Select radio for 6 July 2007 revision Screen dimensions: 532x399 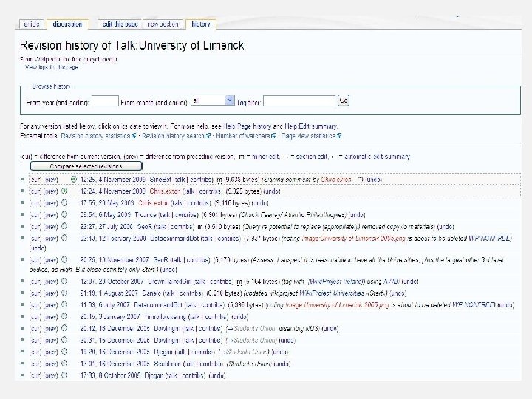coord(64,304)
